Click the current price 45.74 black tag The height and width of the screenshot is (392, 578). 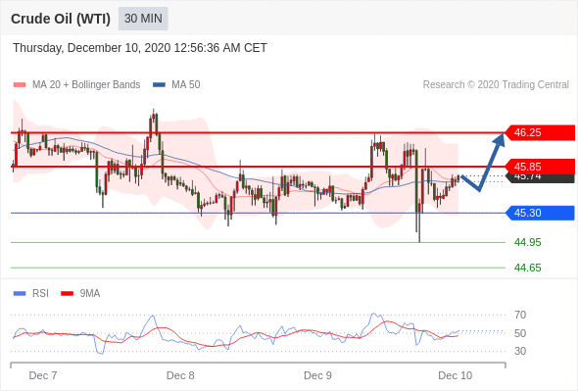pyautogui.click(x=540, y=177)
